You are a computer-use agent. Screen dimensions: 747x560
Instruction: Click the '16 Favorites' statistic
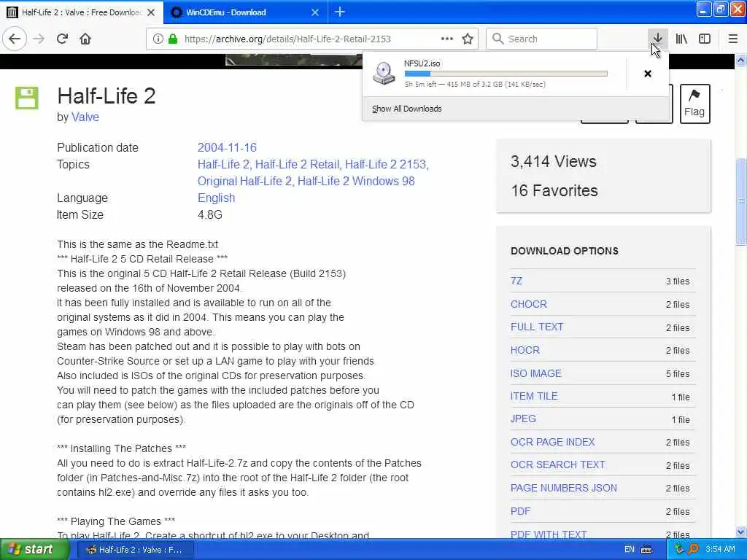click(554, 191)
